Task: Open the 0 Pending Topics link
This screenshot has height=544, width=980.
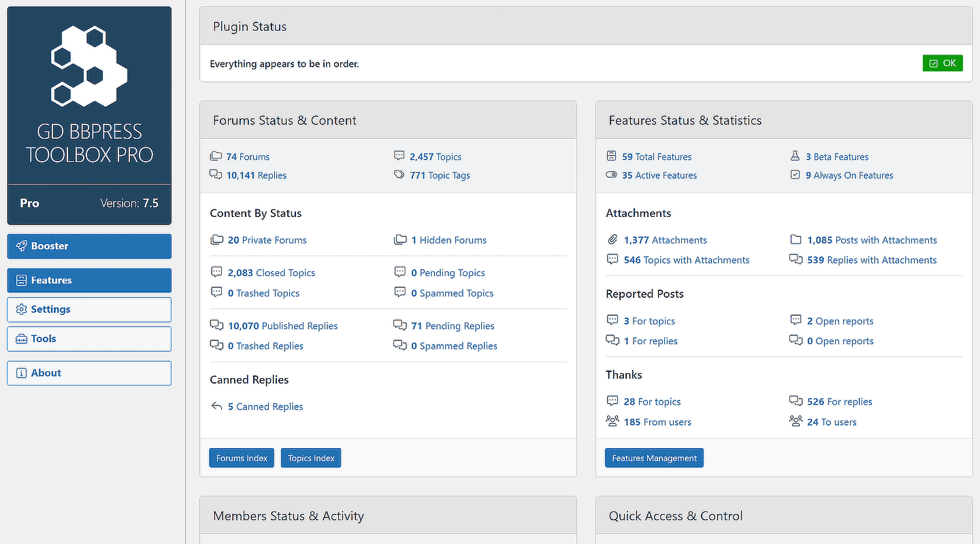Action: click(x=448, y=273)
